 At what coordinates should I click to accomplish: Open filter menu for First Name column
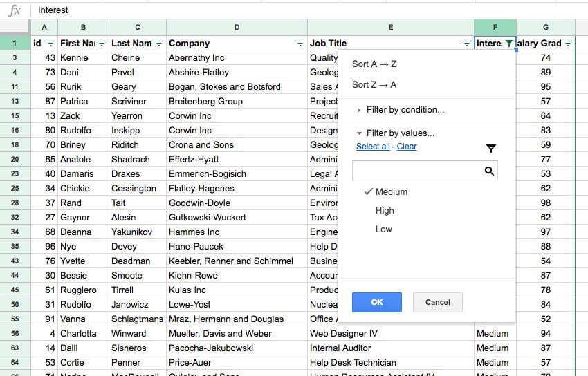point(102,44)
